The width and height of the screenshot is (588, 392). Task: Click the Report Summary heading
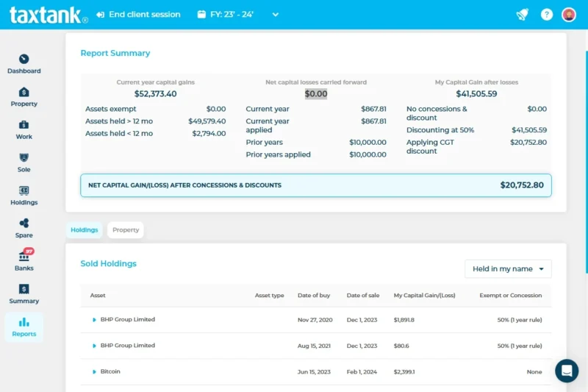(x=115, y=53)
